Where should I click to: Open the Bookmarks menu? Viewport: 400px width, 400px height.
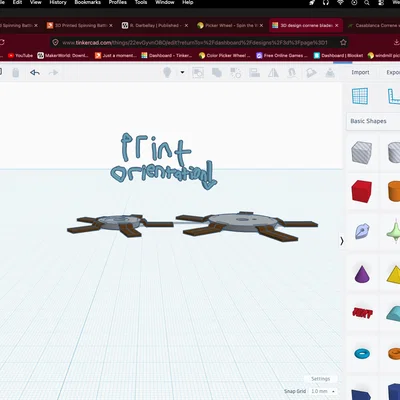tap(88, 2)
